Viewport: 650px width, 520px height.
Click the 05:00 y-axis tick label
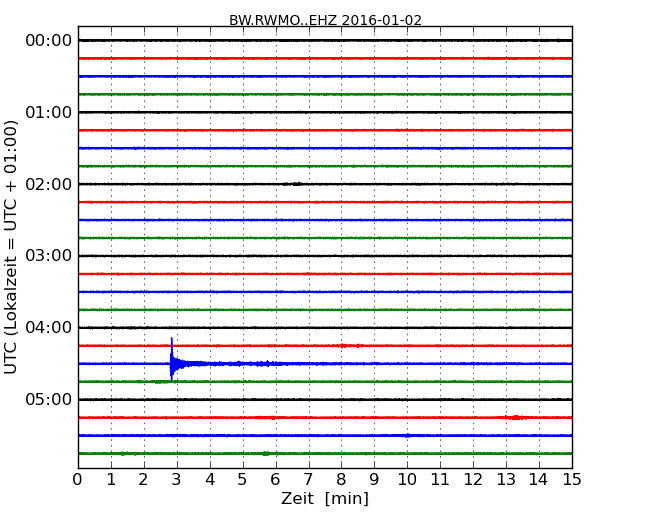tap(49, 399)
